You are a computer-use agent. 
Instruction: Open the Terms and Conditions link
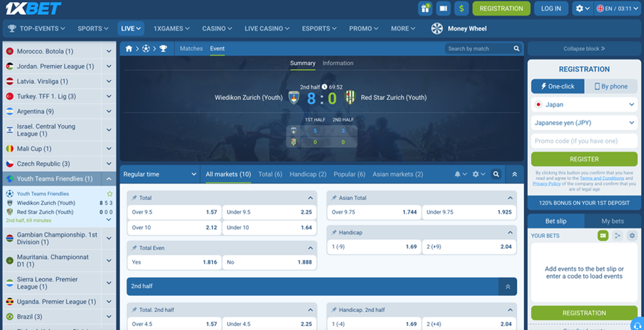click(x=602, y=178)
